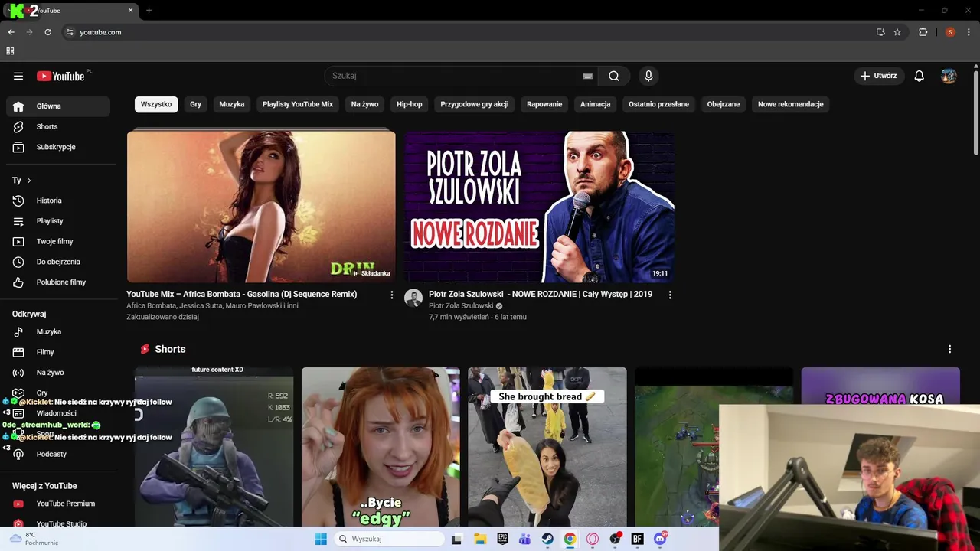Click the YouTube logo

coord(61,76)
